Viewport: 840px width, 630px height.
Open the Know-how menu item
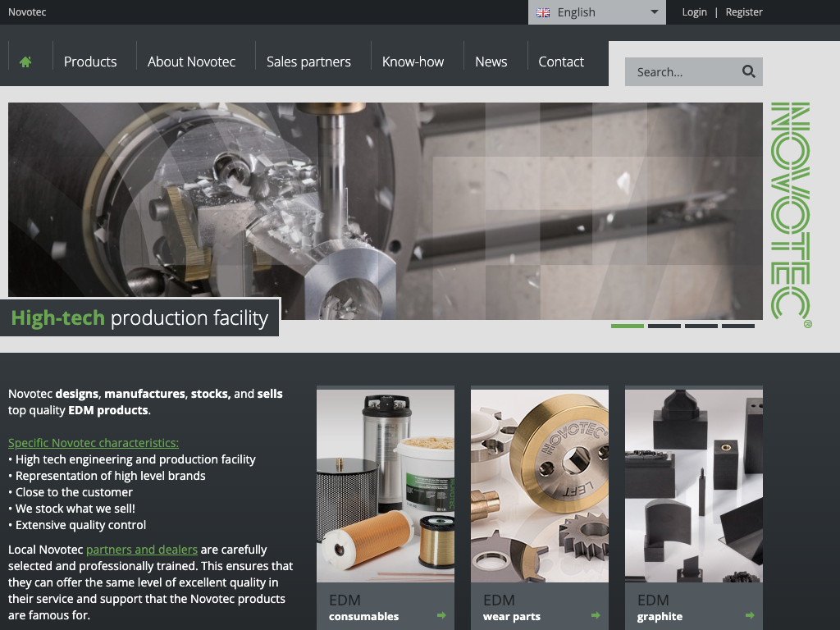(413, 62)
